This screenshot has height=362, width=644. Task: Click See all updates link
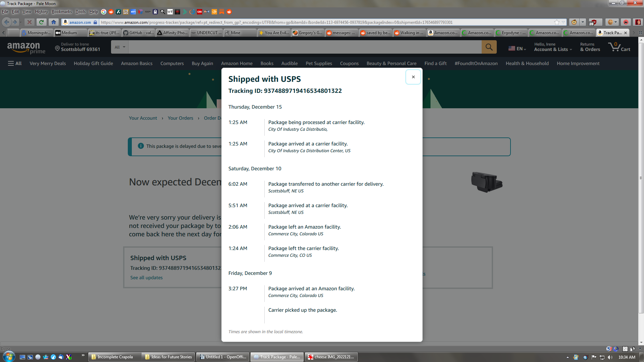(x=146, y=278)
